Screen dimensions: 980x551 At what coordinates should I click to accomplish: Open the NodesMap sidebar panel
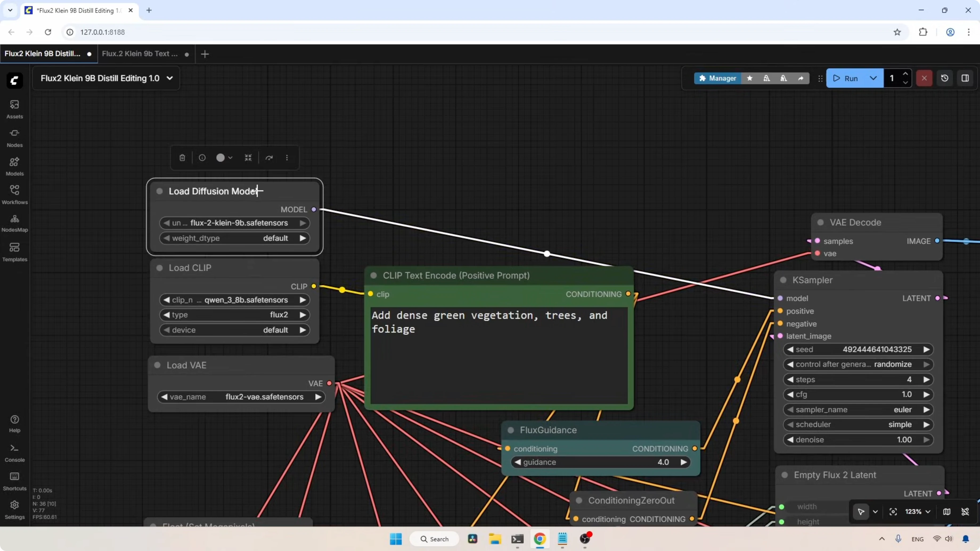(x=14, y=223)
